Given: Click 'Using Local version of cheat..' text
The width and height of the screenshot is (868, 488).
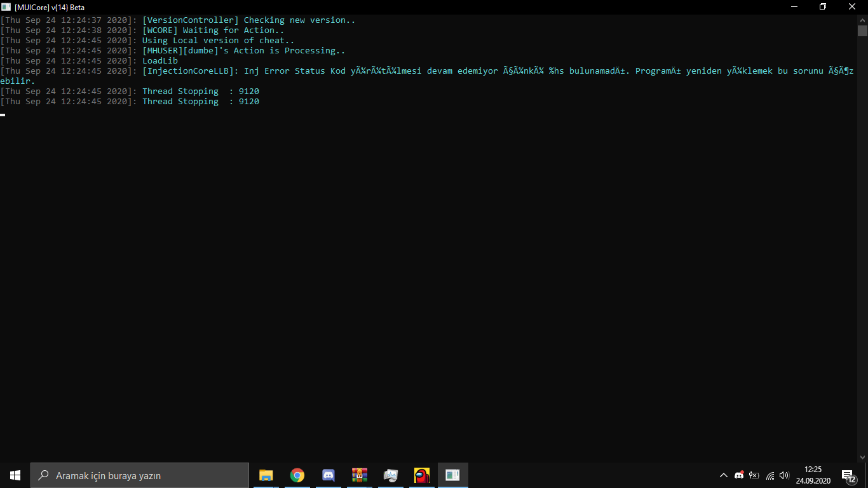Looking at the screenshot, I should click(x=219, y=40).
